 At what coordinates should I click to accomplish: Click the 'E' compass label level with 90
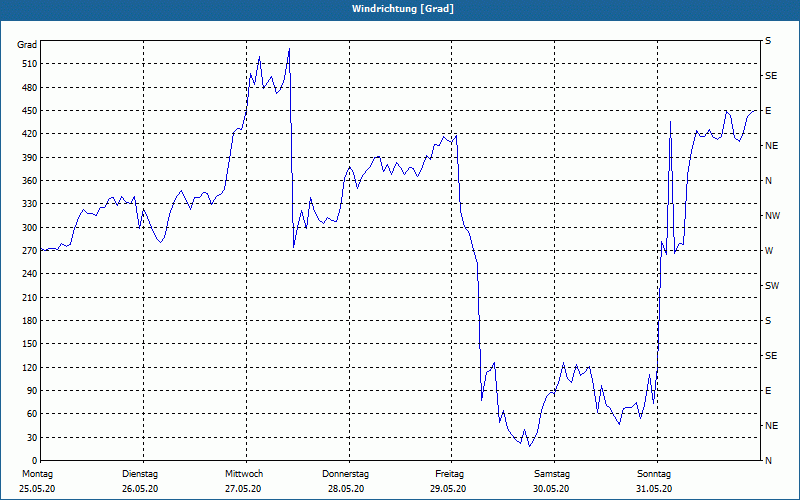tap(768, 391)
